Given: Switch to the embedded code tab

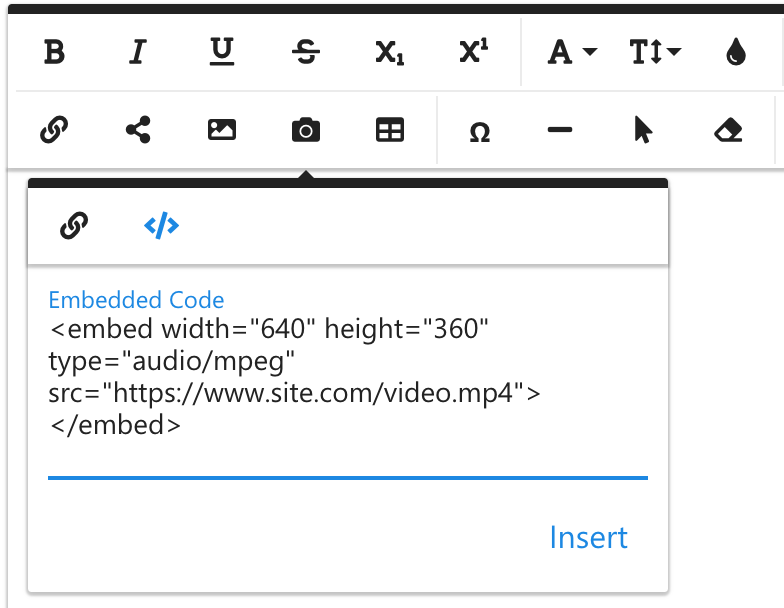Looking at the screenshot, I should click(x=161, y=226).
